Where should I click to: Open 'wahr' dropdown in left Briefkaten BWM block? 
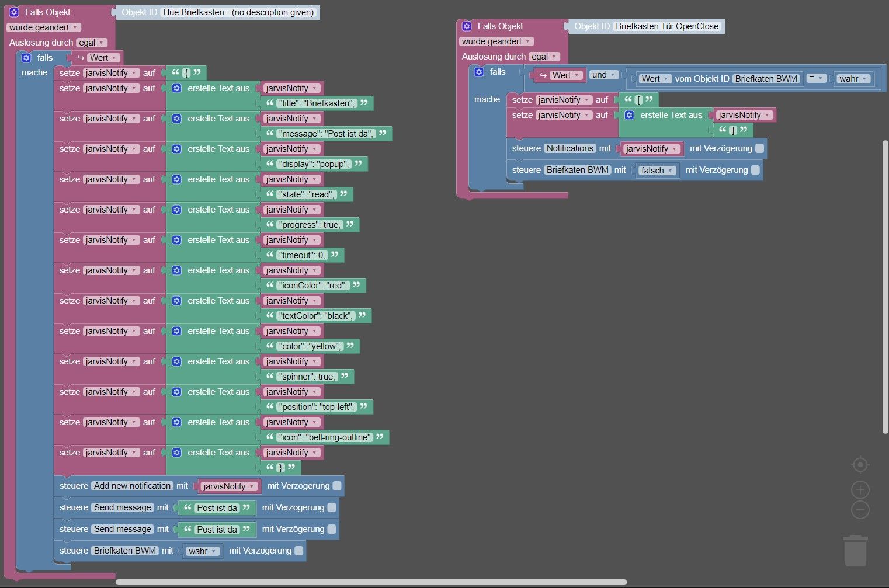click(203, 551)
